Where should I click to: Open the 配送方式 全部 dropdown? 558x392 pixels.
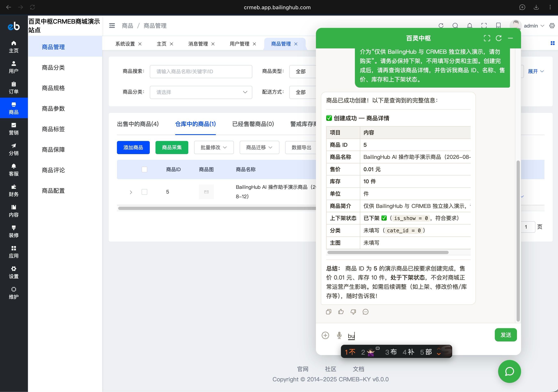[303, 92]
